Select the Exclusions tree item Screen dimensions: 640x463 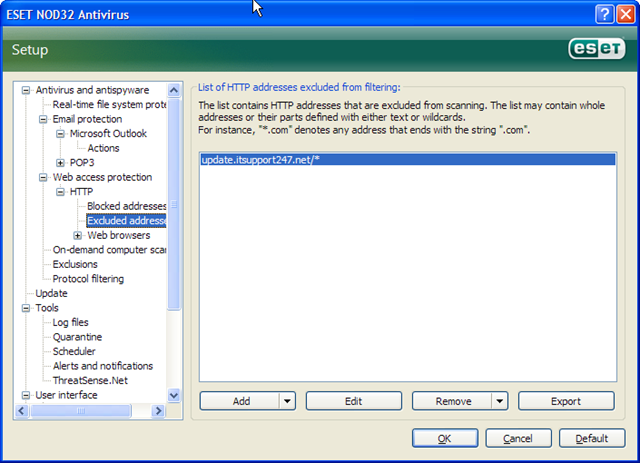pyautogui.click(x=75, y=265)
